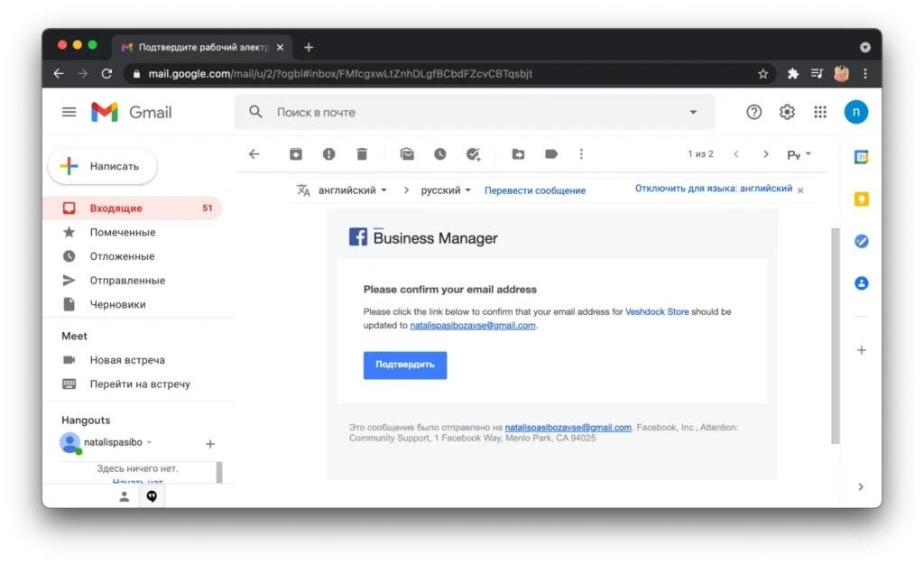Screen dimensions: 924x564
Task: Bookmark this page with the star
Action: [x=763, y=74]
